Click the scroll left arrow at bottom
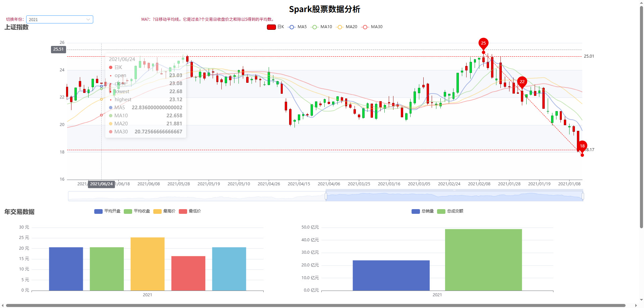The image size is (644, 308). 3,305
